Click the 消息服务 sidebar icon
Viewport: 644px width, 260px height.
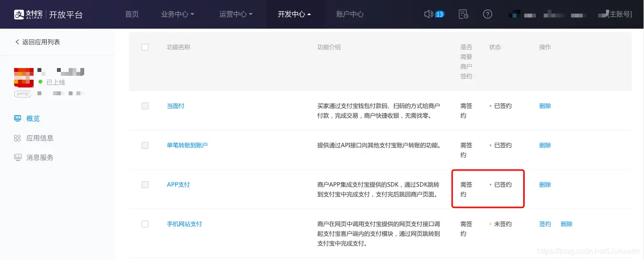(x=18, y=157)
